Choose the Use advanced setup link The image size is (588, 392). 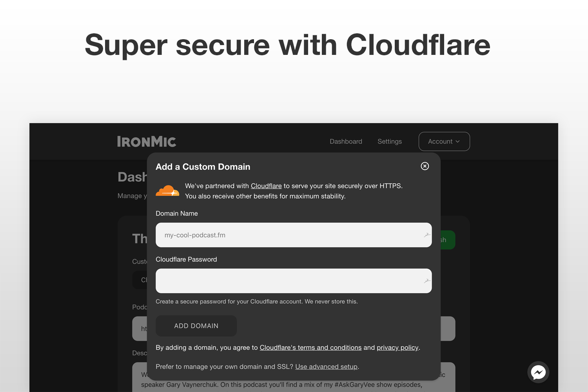(326, 367)
